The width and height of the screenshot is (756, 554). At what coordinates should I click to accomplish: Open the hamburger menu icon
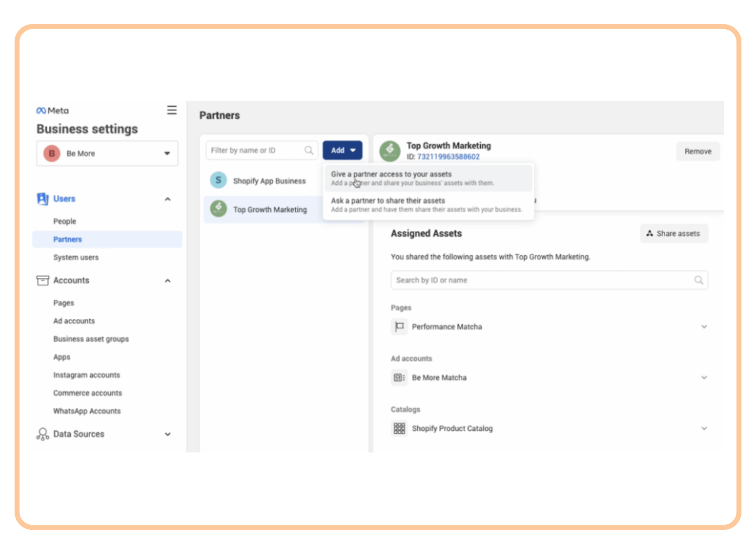tap(172, 110)
